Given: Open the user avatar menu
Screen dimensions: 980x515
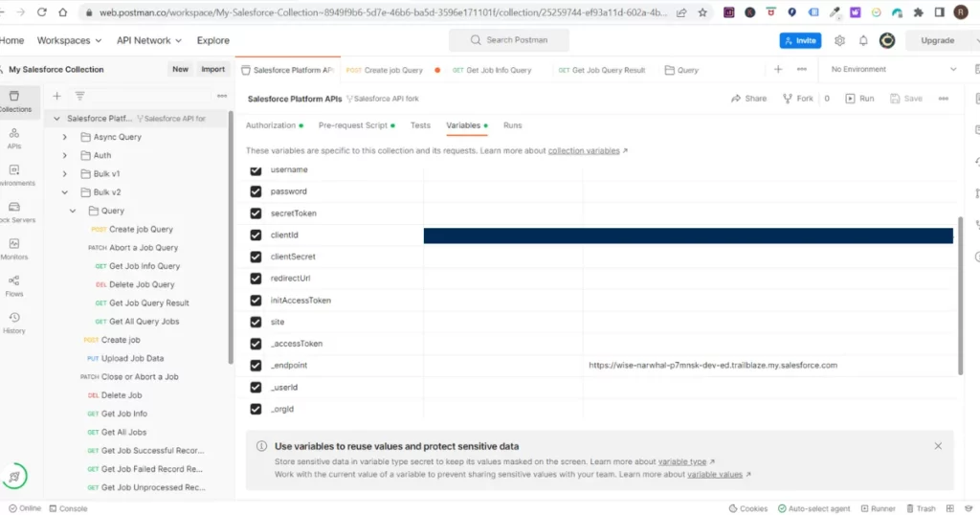Looking at the screenshot, I should tap(887, 40).
